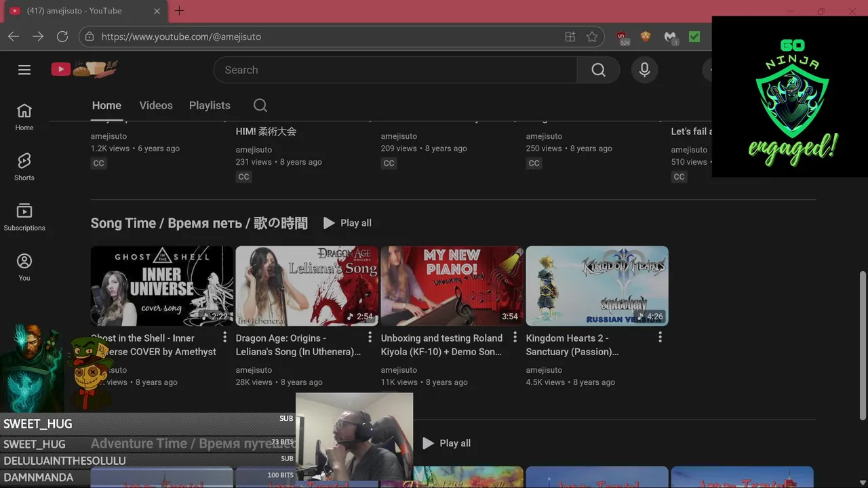Image resolution: width=868 pixels, height=488 pixels.
Task: Open the YouTube hamburger guide menu
Action: pos(24,70)
